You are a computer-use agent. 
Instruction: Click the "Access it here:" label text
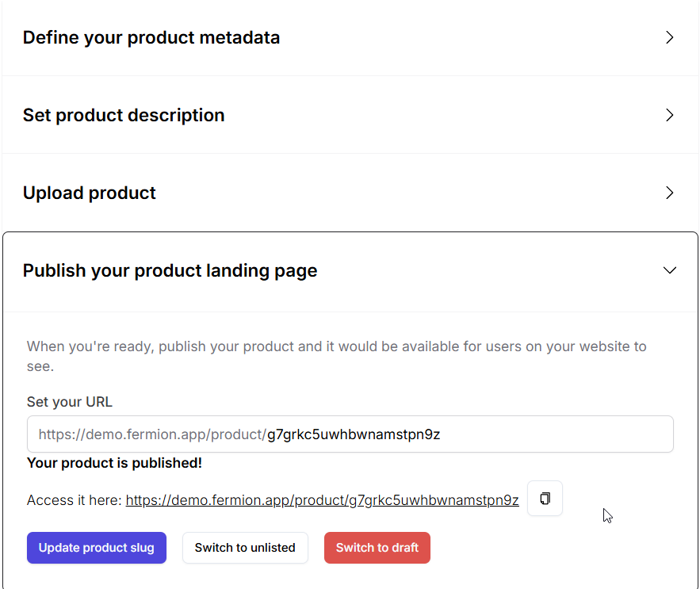(x=75, y=500)
